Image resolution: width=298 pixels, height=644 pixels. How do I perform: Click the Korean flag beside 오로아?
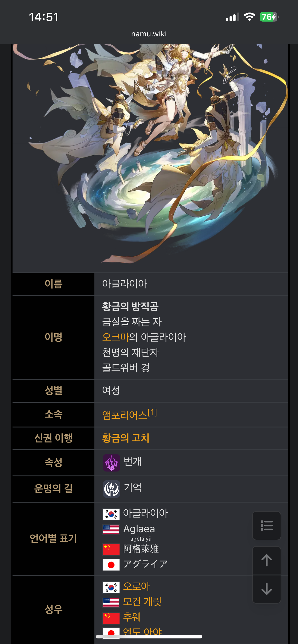pyautogui.click(x=111, y=587)
